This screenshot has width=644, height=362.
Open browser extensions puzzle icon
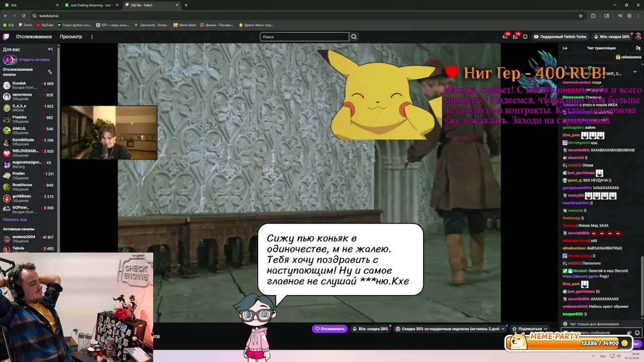(x=593, y=16)
